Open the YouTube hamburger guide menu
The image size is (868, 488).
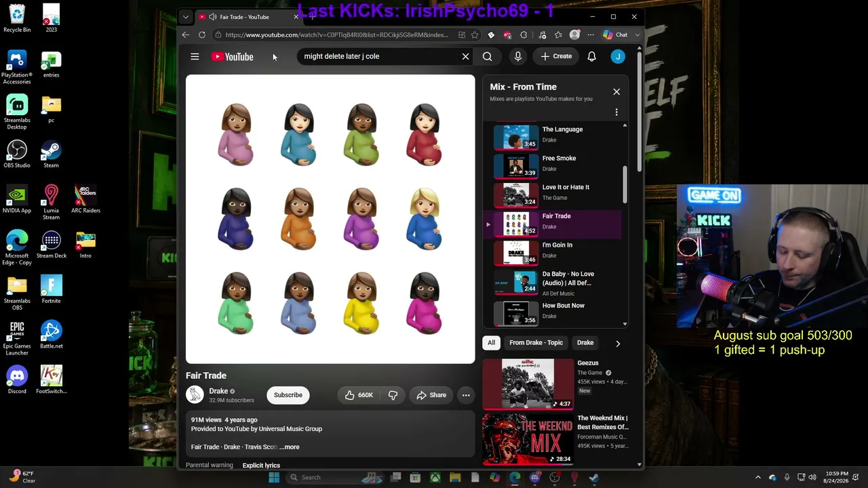pyautogui.click(x=195, y=56)
